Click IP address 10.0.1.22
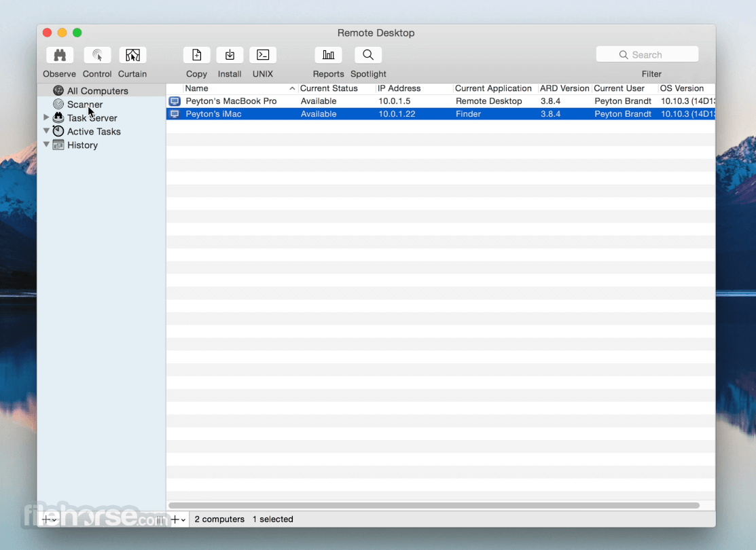Screen dimensions: 756x550 (x=397, y=114)
